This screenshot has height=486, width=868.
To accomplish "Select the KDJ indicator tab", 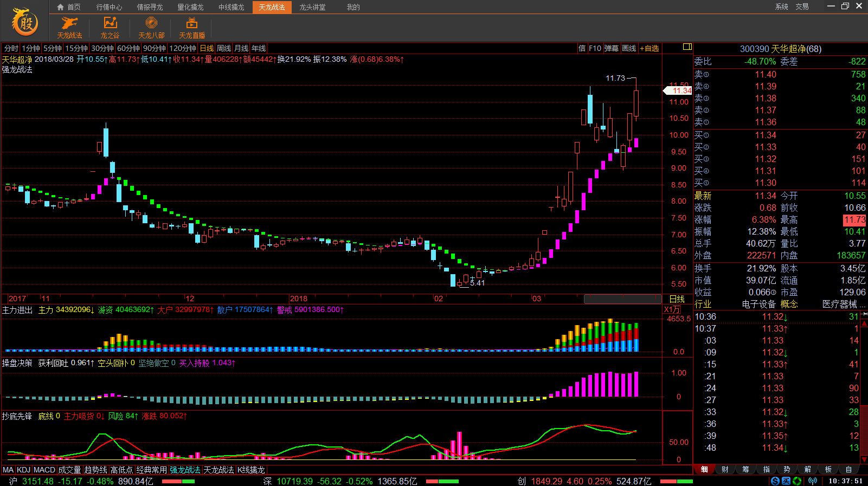I will (23, 470).
